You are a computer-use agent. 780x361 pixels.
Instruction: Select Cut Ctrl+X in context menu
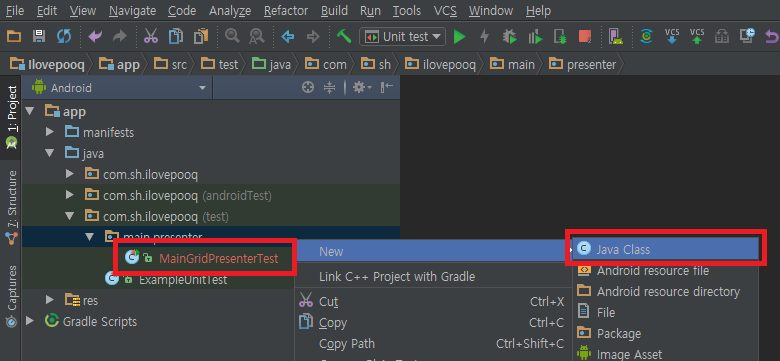point(432,301)
